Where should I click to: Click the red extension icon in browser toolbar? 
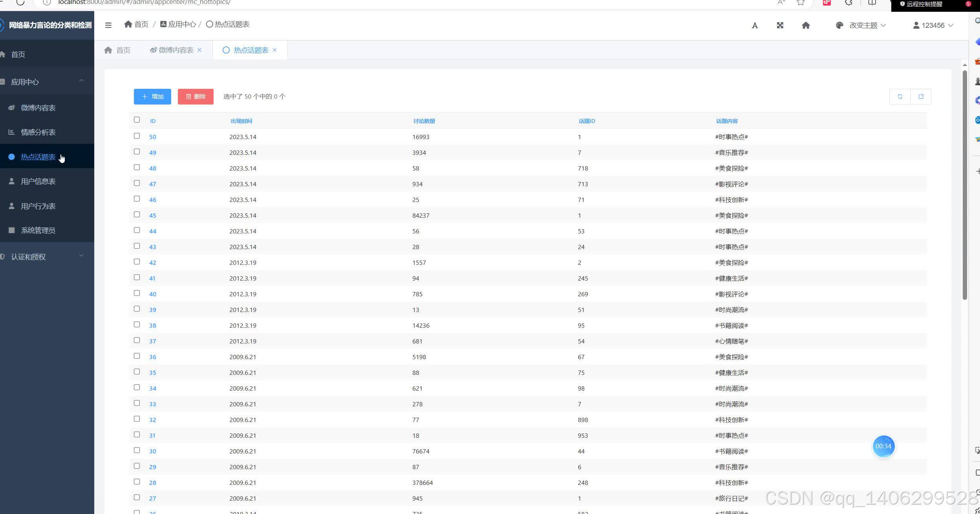(x=827, y=2)
